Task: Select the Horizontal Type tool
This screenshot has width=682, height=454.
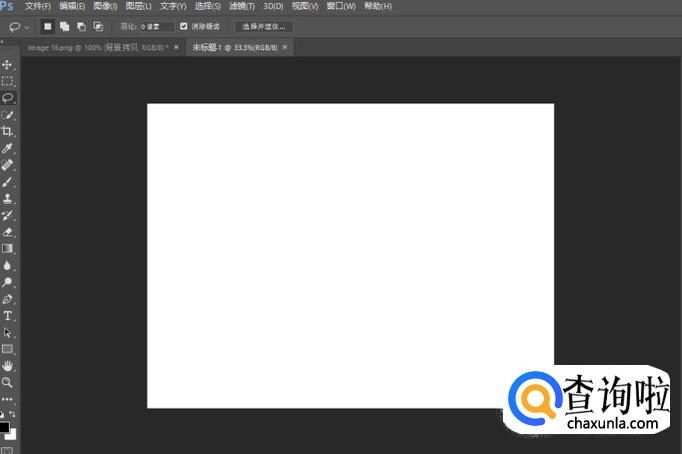Action: (7, 315)
